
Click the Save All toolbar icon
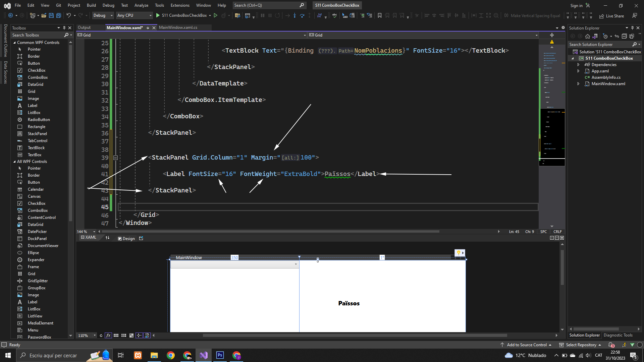[x=58, y=15]
